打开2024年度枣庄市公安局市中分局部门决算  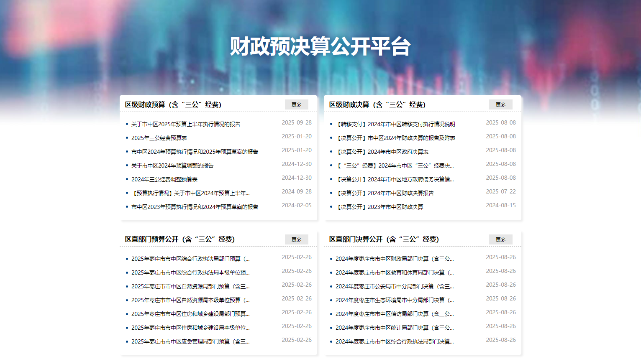tap(393, 286)
